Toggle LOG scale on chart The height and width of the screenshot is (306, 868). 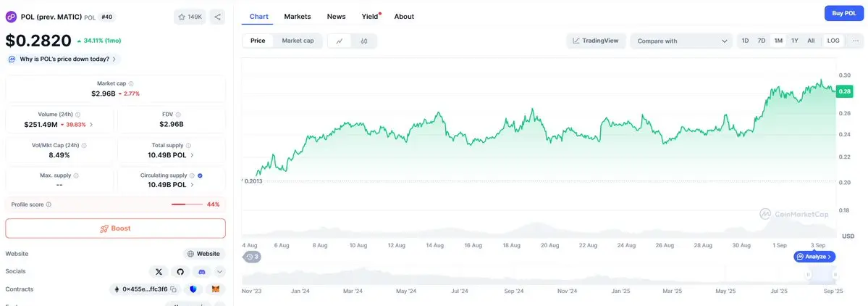833,41
